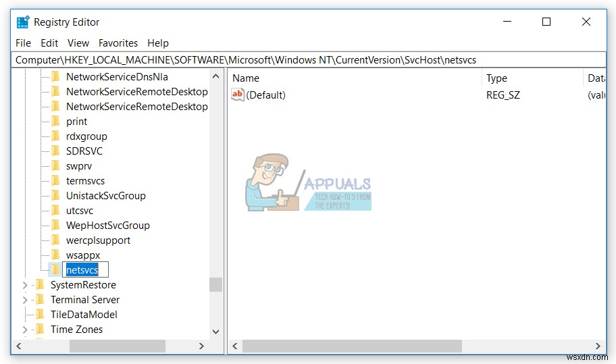Select the wsappx registry key
Screen dimensions: 616x364
[x=83, y=255]
